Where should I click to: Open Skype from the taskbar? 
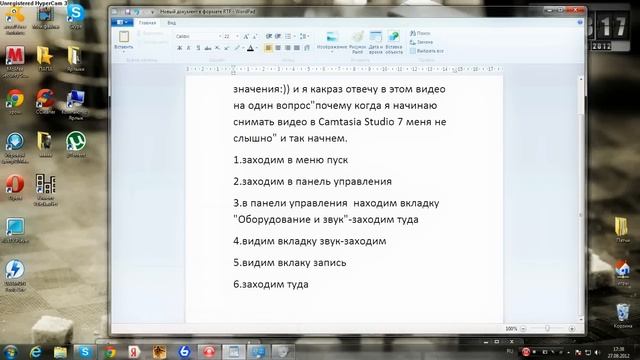(x=84, y=351)
